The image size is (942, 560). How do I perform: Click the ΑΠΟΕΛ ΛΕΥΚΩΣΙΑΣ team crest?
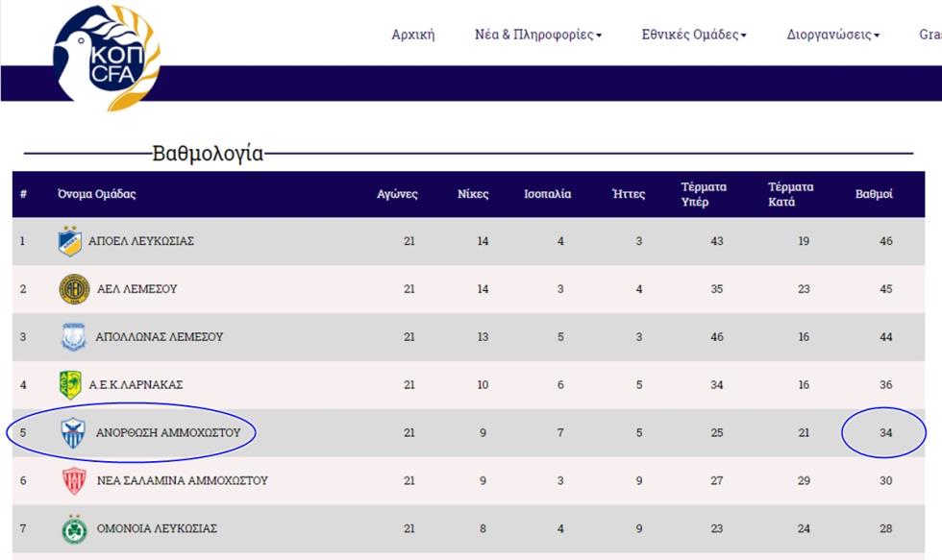(x=69, y=241)
